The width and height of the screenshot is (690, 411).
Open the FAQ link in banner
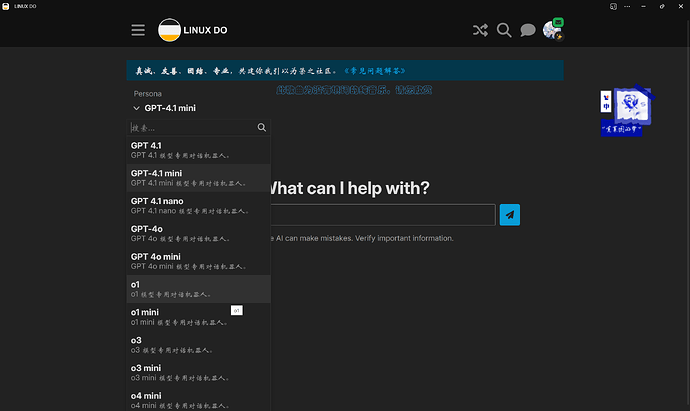(x=374, y=71)
